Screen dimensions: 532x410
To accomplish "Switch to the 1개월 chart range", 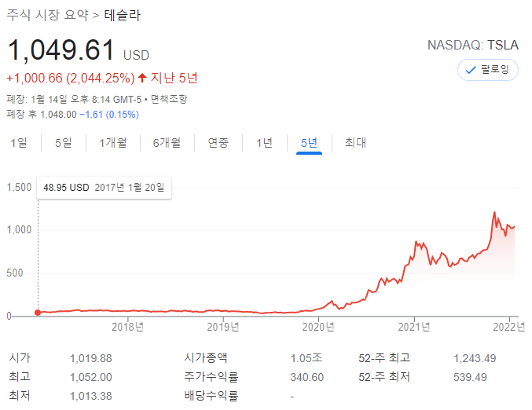I will (x=113, y=143).
